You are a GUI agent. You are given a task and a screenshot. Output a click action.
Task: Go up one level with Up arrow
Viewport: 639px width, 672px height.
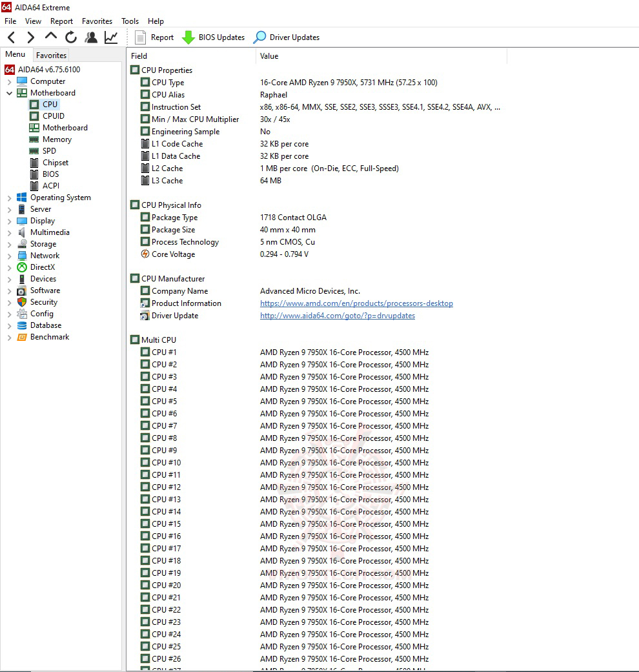pos(51,36)
